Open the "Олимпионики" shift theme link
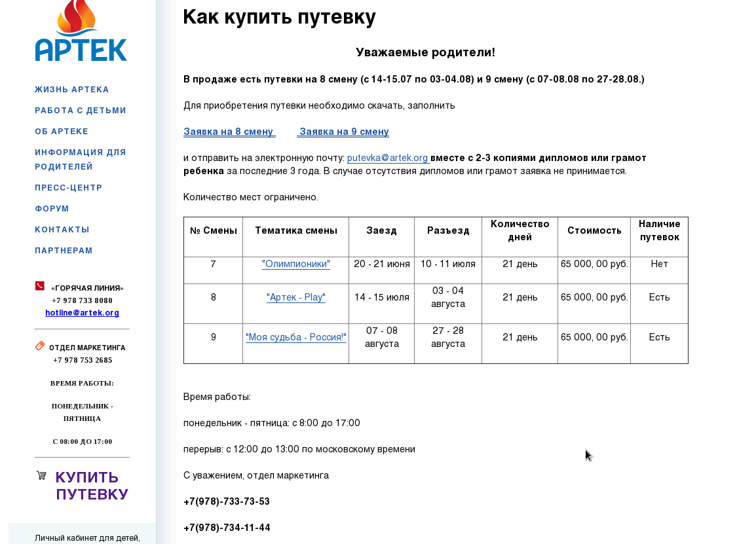The height and width of the screenshot is (544, 756). tap(296, 264)
